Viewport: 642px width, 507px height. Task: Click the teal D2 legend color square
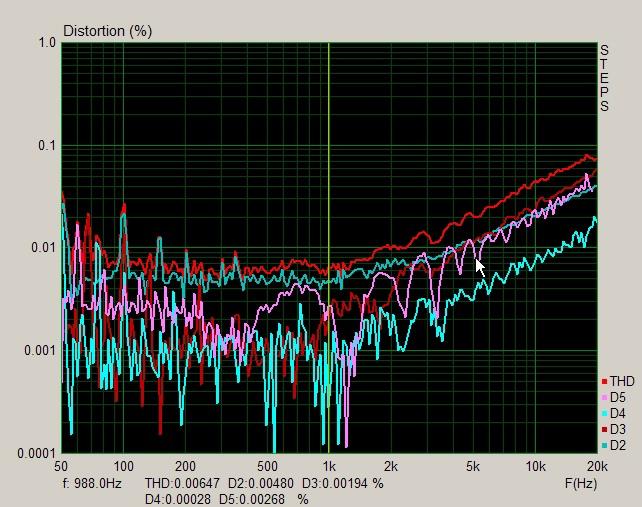tap(604, 446)
